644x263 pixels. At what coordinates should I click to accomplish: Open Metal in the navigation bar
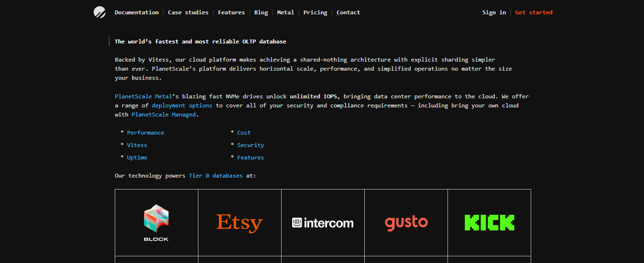(x=285, y=12)
